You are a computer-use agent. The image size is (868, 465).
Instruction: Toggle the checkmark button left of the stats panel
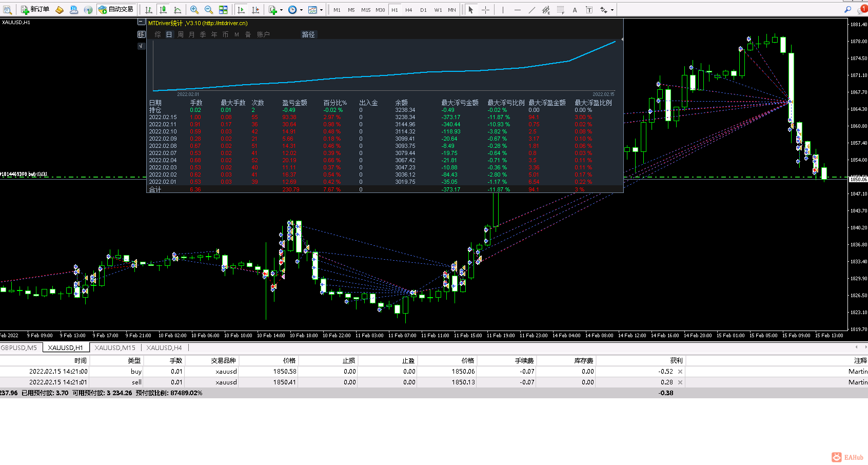[x=141, y=46]
